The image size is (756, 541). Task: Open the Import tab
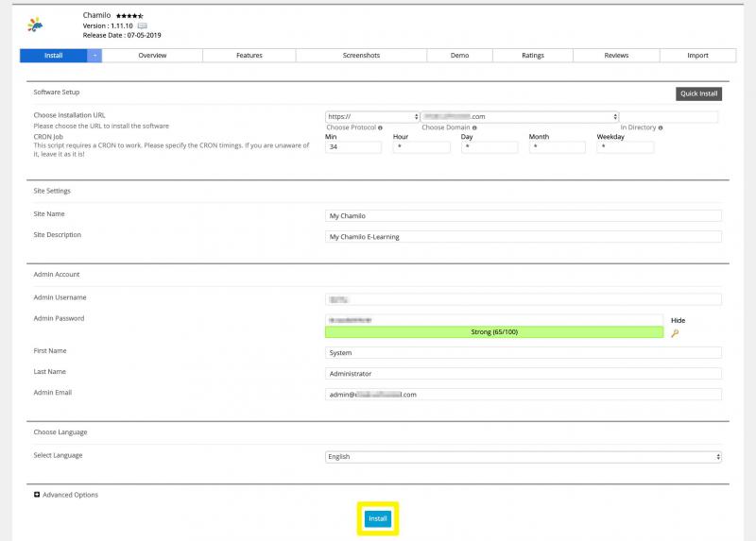[697, 56]
